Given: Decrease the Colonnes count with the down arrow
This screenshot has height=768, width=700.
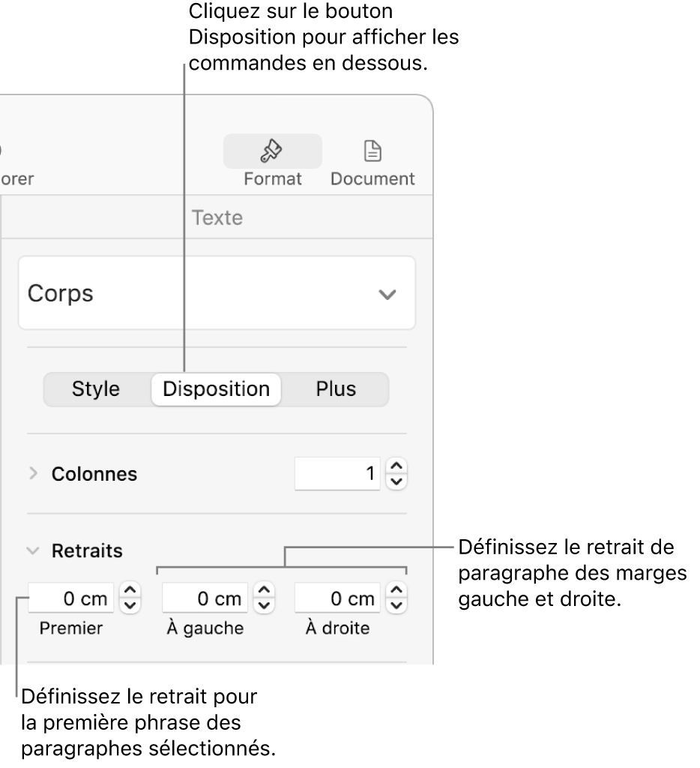Looking at the screenshot, I should click(397, 481).
